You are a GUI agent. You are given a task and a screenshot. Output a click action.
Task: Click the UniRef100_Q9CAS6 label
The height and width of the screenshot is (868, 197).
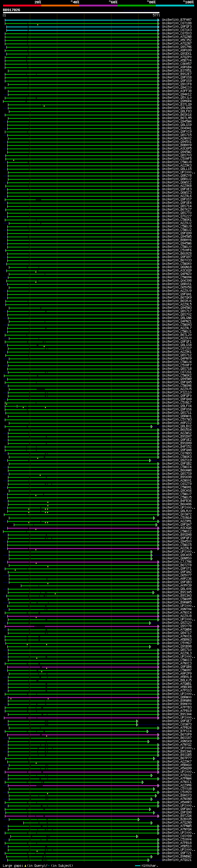(x=177, y=490)
